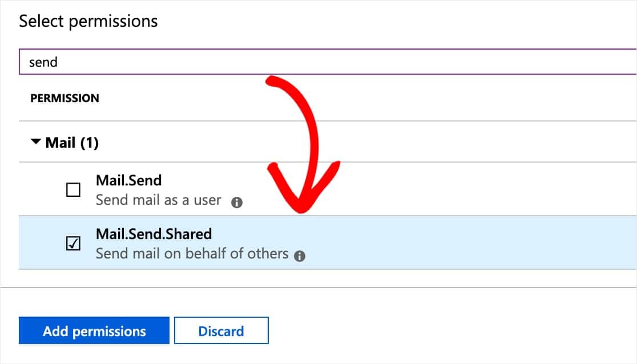
Task: Check the Mail.Send checkbox
Action: (73, 190)
